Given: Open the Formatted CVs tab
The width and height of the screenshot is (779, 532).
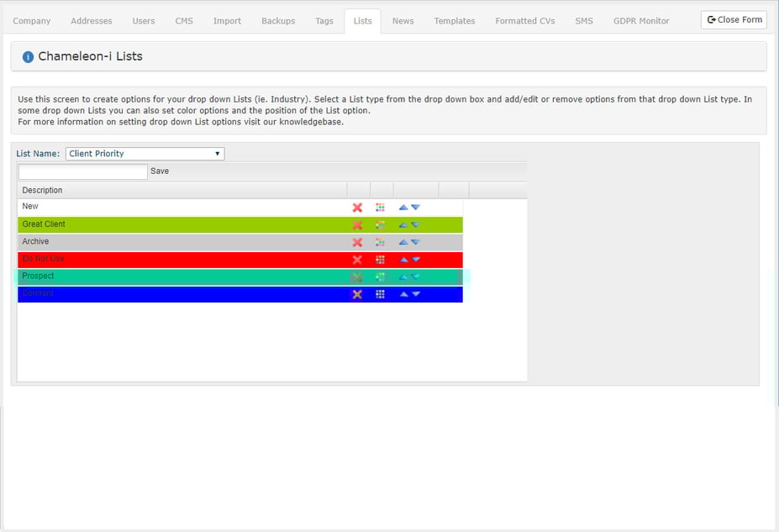Looking at the screenshot, I should [x=524, y=20].
